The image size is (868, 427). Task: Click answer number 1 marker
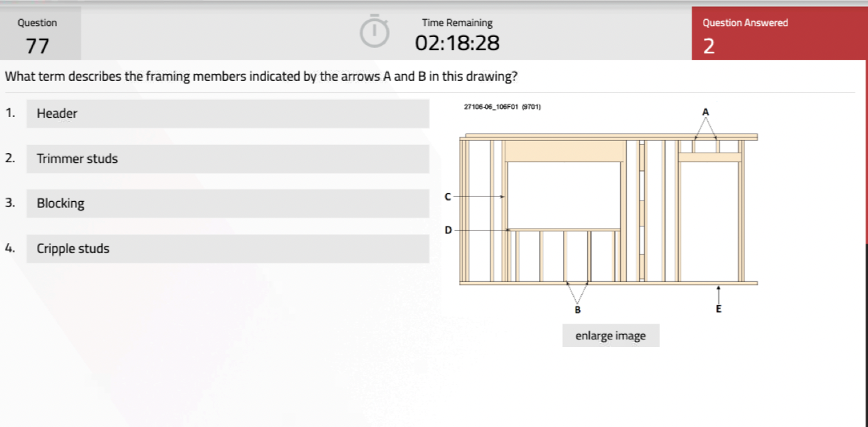[9, 113]
